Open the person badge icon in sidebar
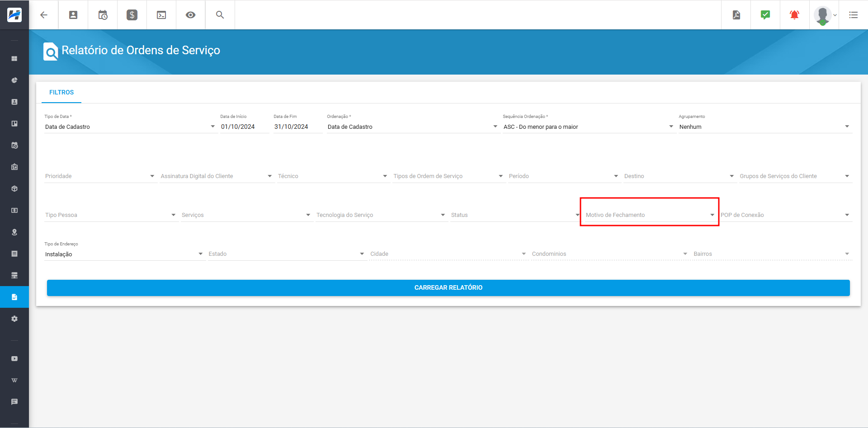 coord(14,102)
